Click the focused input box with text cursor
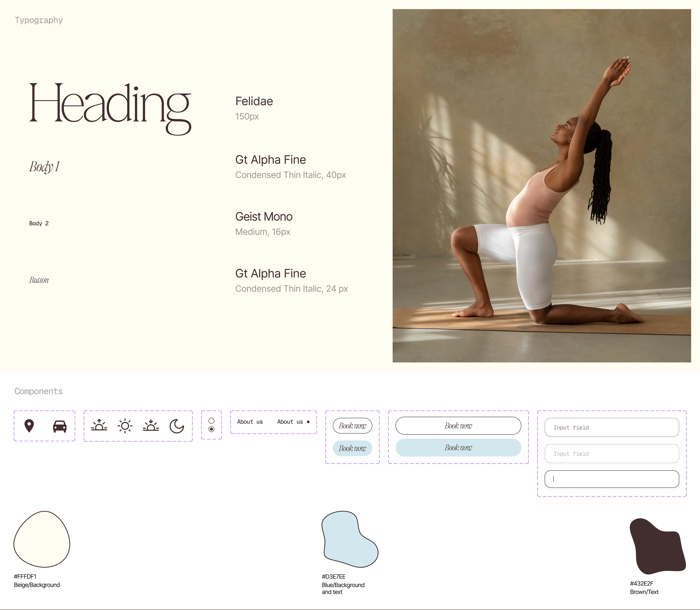 [x=612, y=479]
